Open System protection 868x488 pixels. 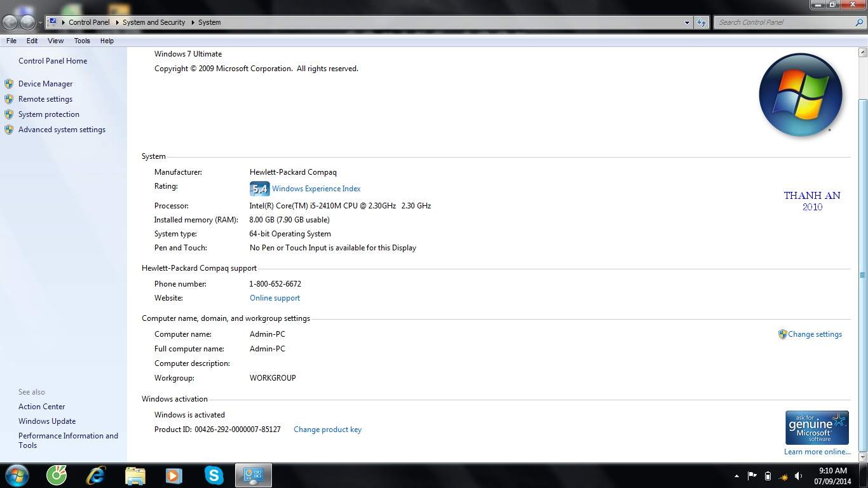pyautogui.click(x=49, y=114)
